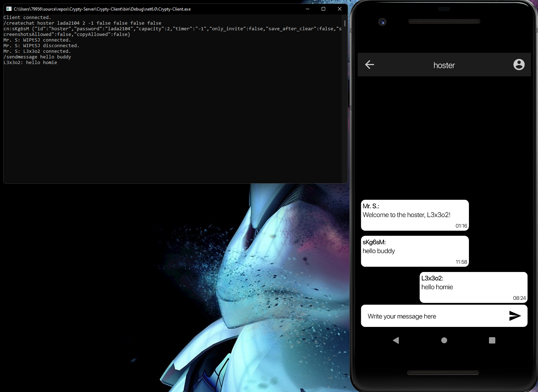
Task: Click the back arrow in the hoster chat
Action: tap(370, 65)
